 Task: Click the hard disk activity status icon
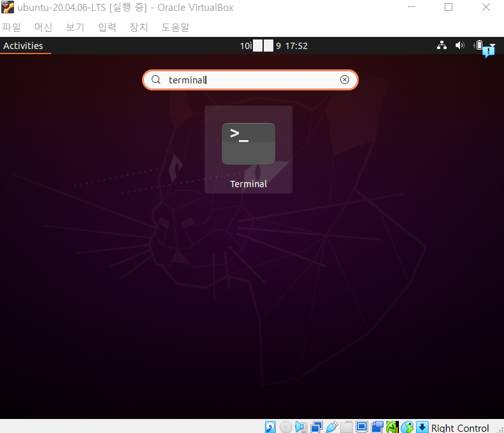270,427
